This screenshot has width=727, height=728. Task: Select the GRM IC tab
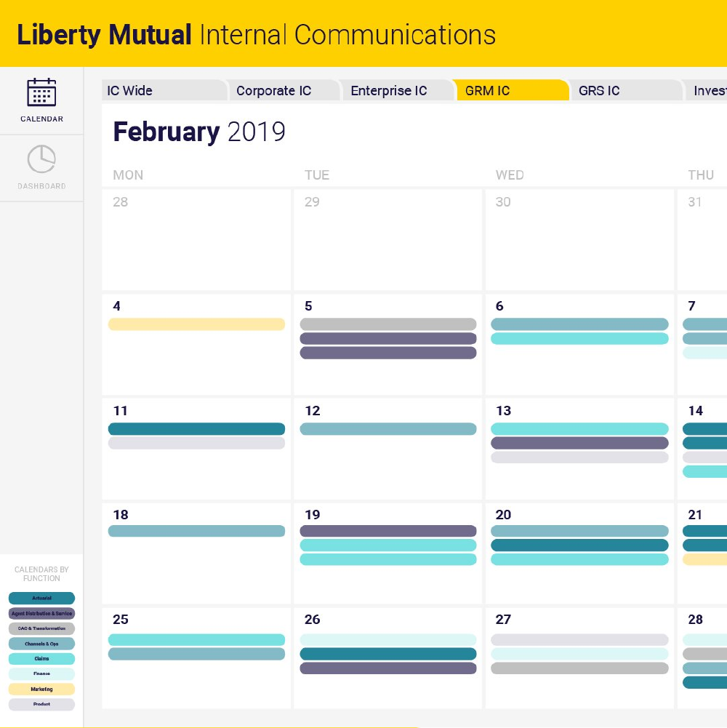[513, 90]
